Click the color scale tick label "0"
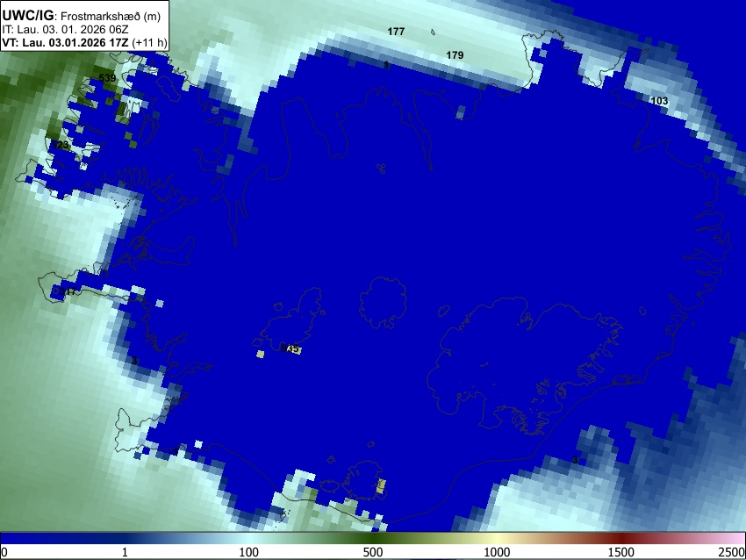This screenshot has width=746, height=560. click(4, 552)
